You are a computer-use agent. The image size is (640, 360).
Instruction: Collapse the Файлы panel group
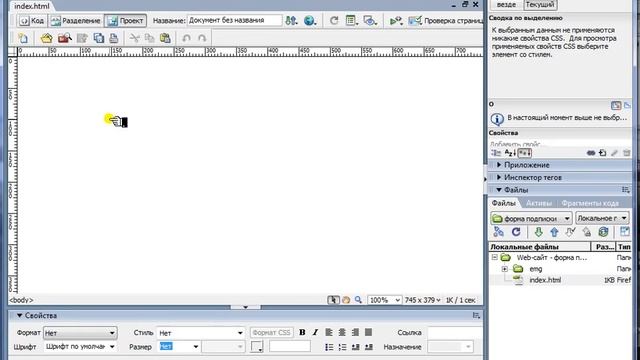[x=499, y=190]
